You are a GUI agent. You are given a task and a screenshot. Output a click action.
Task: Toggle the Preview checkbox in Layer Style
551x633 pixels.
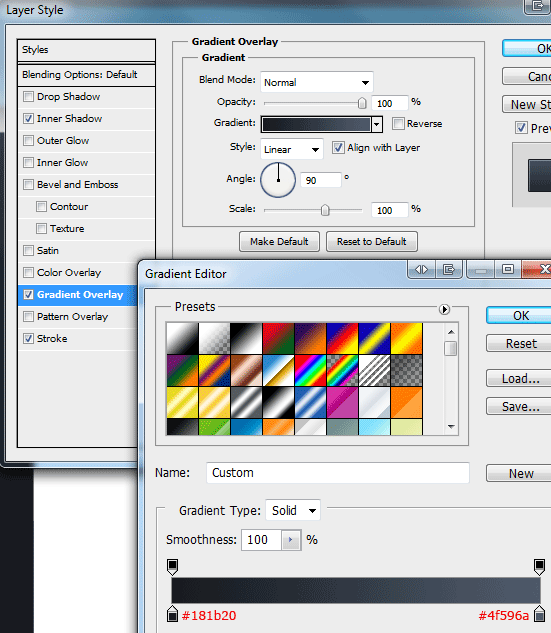coord(521,128)
